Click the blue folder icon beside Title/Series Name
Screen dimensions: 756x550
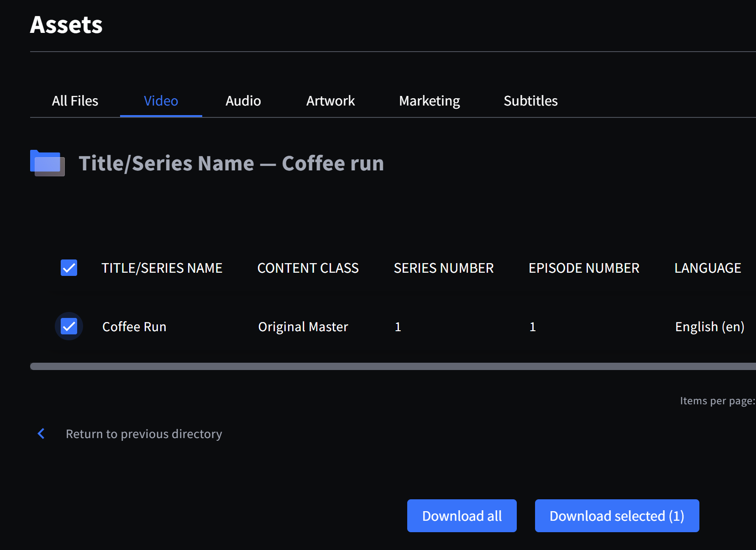[47, 163]
